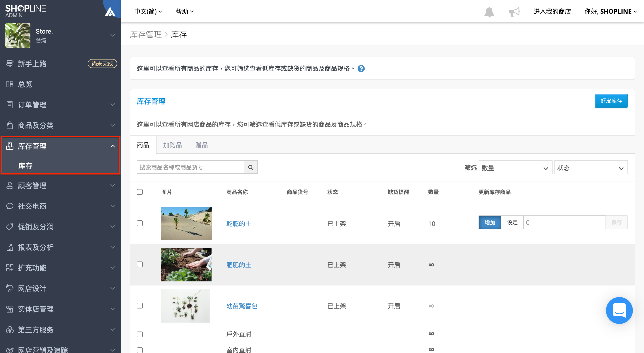Switch to the 加购品 tab
Image resolution: width=644 pixels, height=353 pixels.
tap(172, 145)
